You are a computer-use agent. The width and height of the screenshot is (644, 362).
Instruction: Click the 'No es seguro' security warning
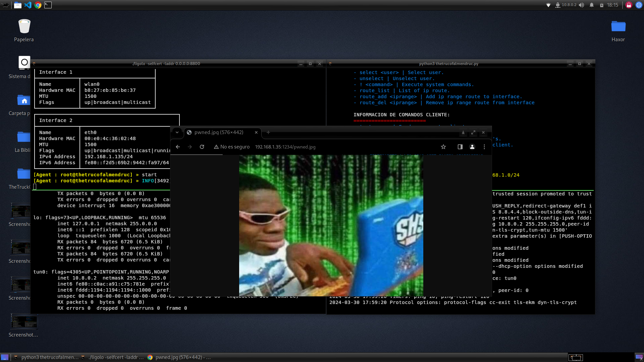[232, 147]
